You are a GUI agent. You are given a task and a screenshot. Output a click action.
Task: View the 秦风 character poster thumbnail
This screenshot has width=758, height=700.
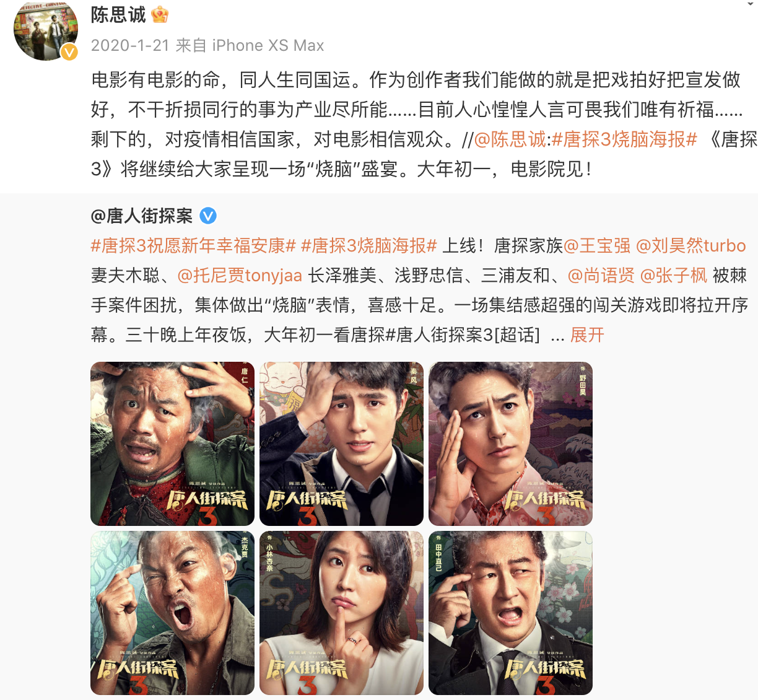point(341,444)
